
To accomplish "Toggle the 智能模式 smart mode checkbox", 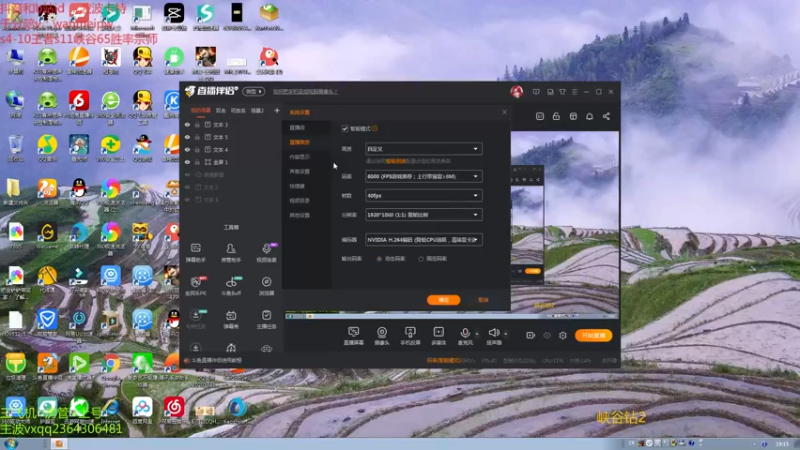I will click(x=345, y=129).
